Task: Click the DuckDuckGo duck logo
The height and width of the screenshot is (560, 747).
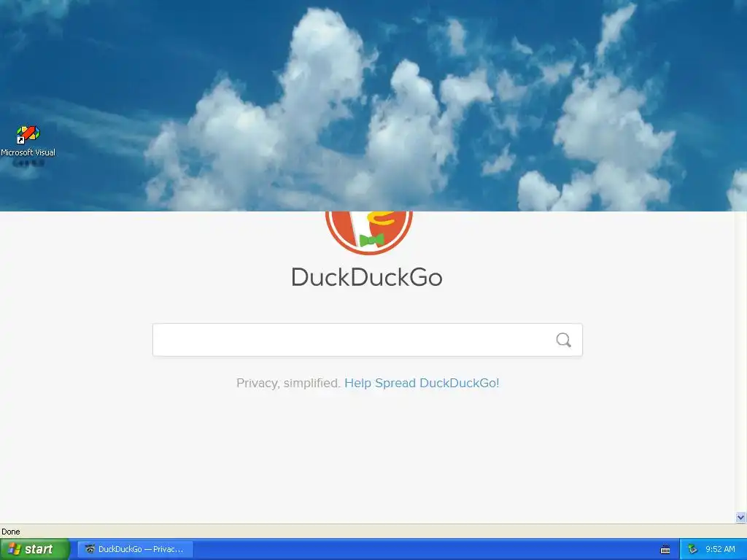Action: (368, 233)
